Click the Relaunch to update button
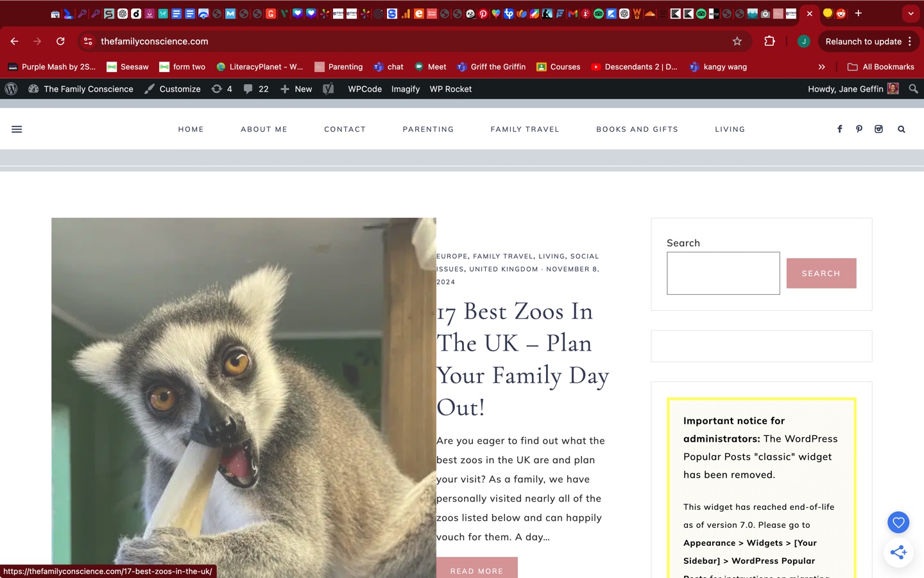Viewport: 924px width, 578px height. tap(863, 41)
